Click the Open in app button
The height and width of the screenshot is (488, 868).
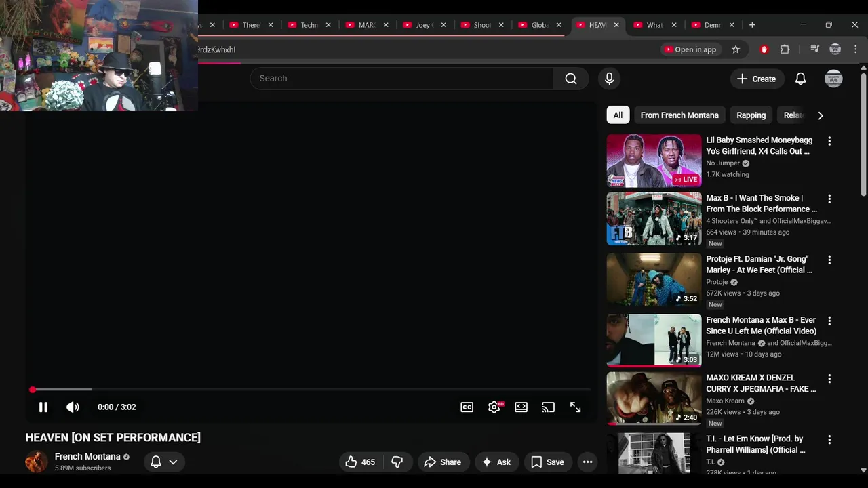(x=690, y=49)
